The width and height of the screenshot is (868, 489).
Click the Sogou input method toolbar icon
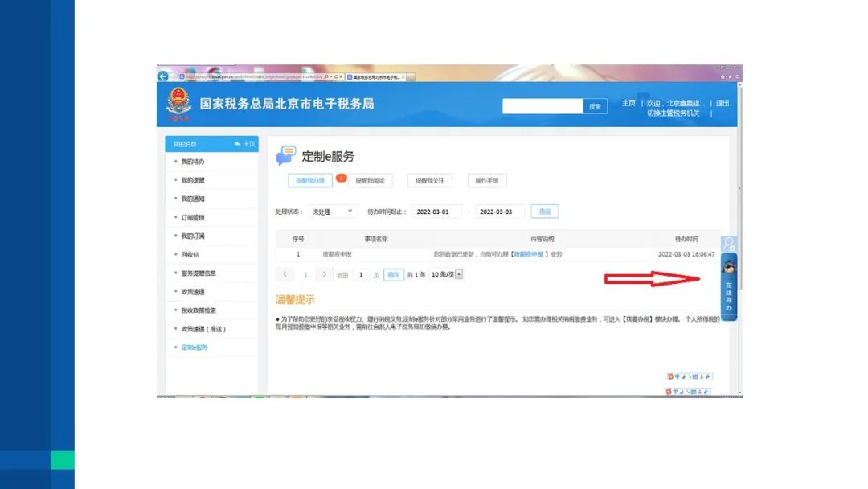tap(670, 376)
